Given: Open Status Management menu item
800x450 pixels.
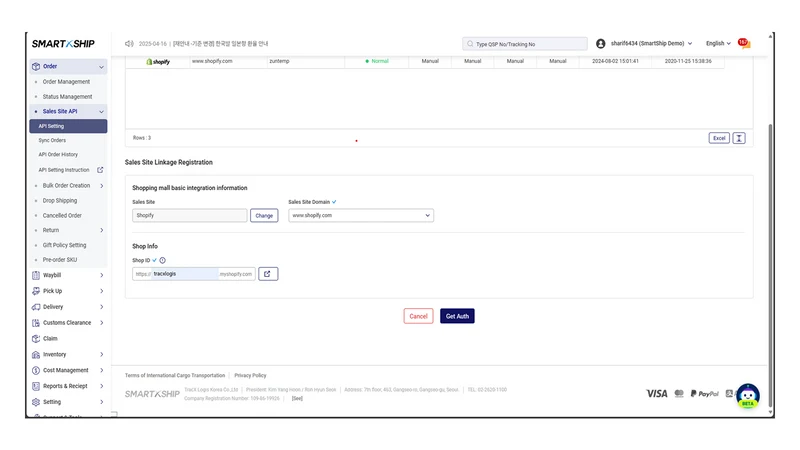Looking at the screenshot, I should 67,96.
